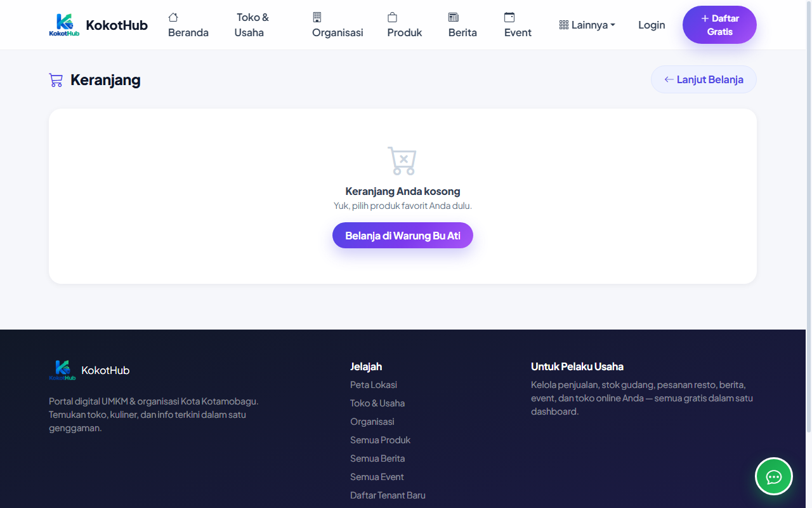Click the empty cart icon in the card
The image size is (812, 508).
[x=402, y=161]
